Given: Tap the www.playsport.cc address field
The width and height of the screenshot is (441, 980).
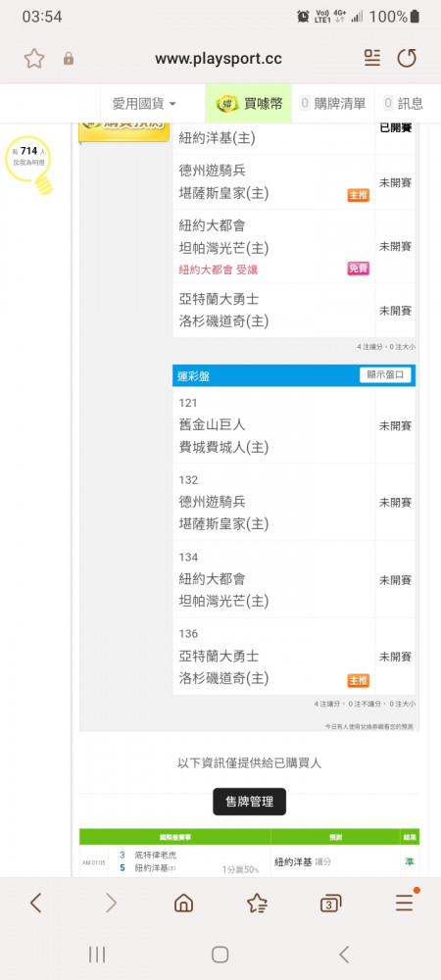Looking at the screenshot, I should [x=219, y=59].
